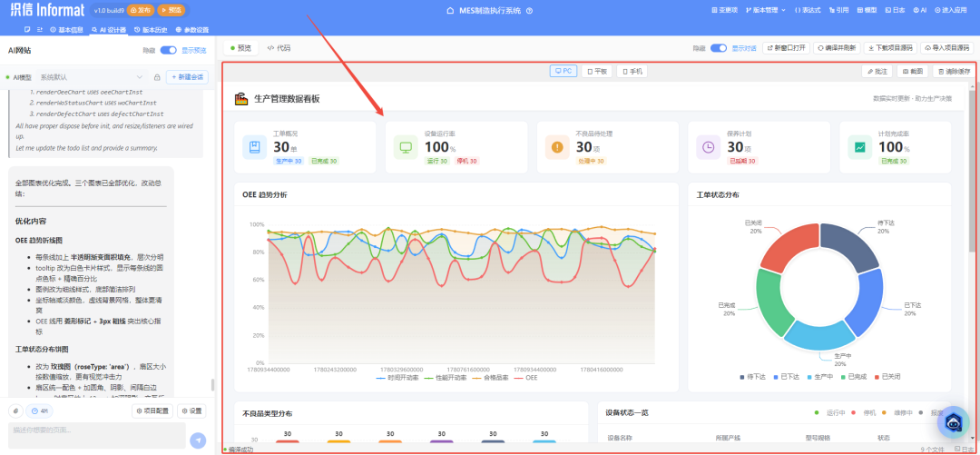This screenshot has height=455, width=980.
Task: Select the PC device preview
Action: coord(563,72)
